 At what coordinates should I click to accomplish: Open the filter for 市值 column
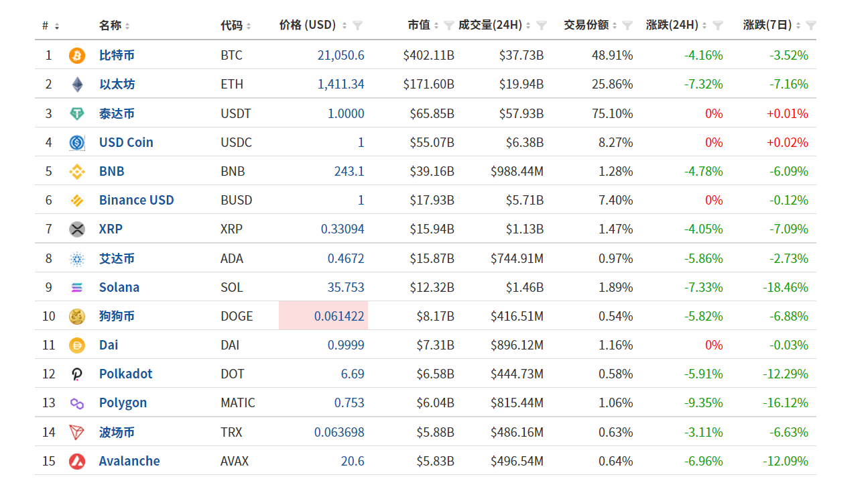click(x=448, y=25)
